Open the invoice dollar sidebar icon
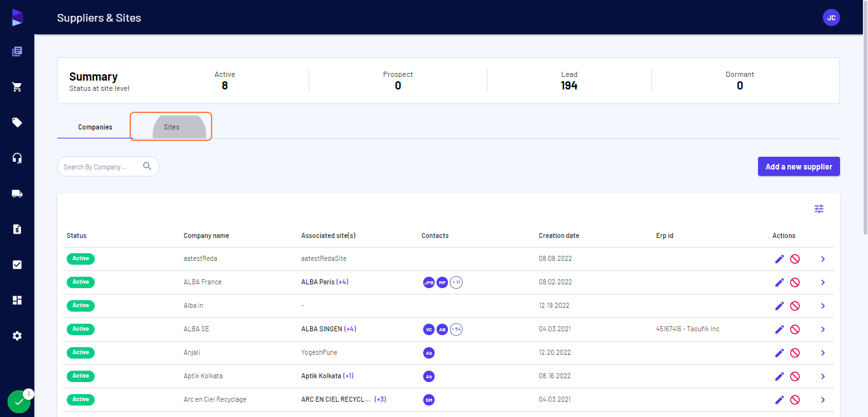This screenshot has width=868, height=417. [x=17, y=229]
